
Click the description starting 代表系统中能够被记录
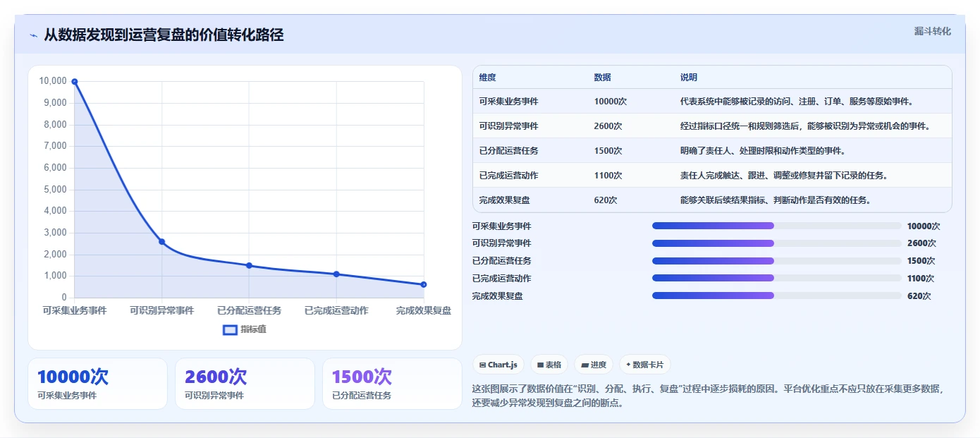797,102
